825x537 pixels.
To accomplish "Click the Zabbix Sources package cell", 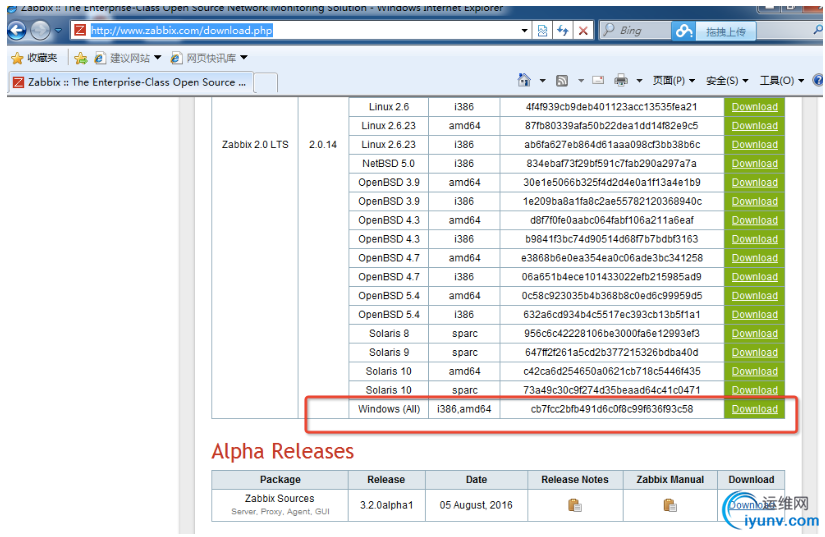I will (279, 504).
